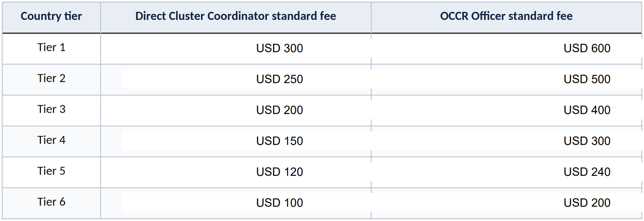The image size is (644, 221).
Task: Select the USD 250 cell in Tier 2
Action: point(279,79)
